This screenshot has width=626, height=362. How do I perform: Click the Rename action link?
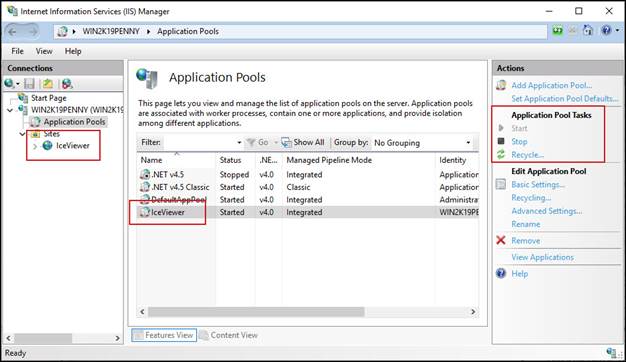click(526, 224)
